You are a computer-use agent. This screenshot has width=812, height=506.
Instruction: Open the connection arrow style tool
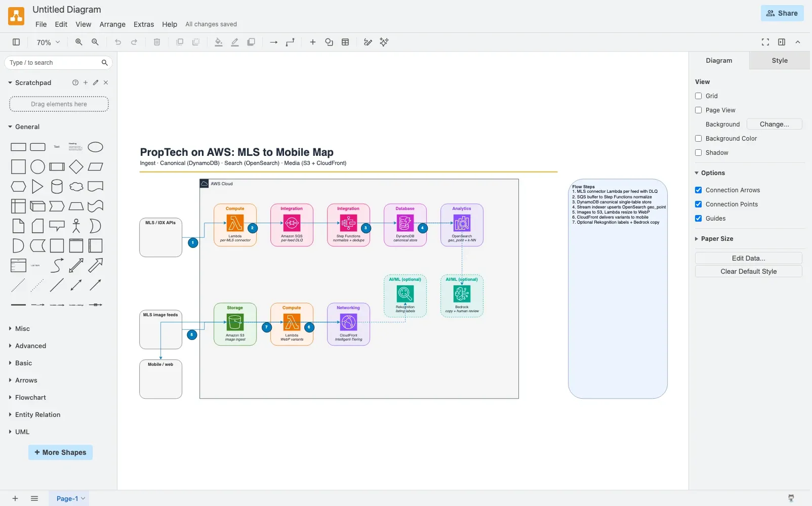(x=274, y=43)
